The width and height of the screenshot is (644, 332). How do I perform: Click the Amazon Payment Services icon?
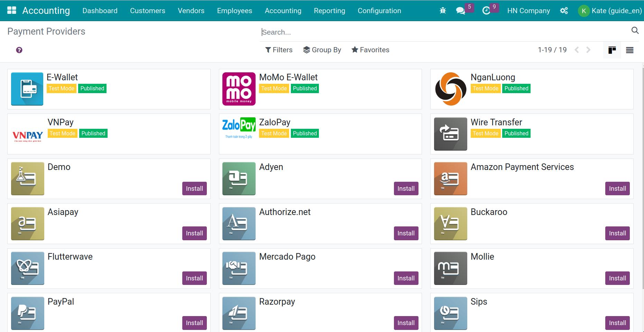tap(451, 179)
